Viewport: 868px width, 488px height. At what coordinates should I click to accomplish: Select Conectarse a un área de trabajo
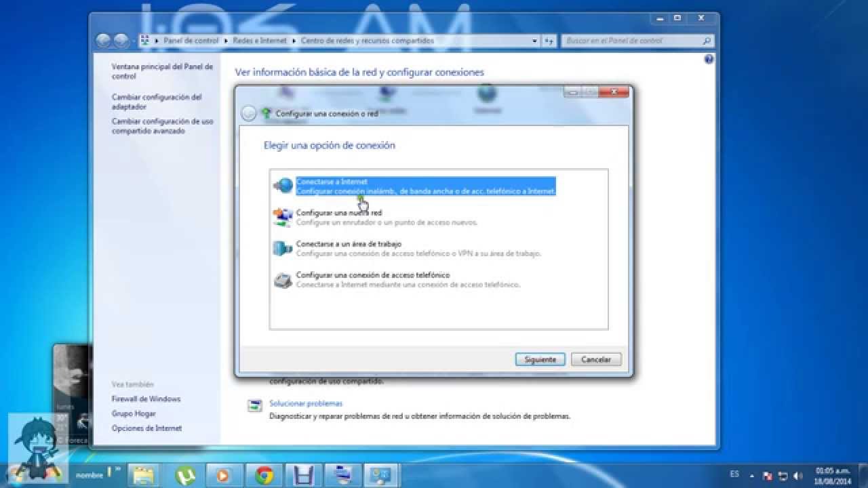coord(418,249)
